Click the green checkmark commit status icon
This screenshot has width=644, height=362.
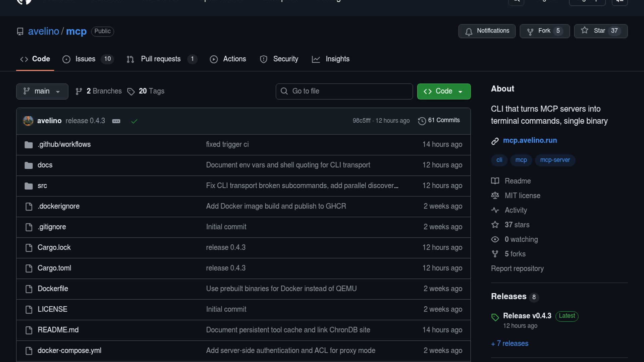134,121
